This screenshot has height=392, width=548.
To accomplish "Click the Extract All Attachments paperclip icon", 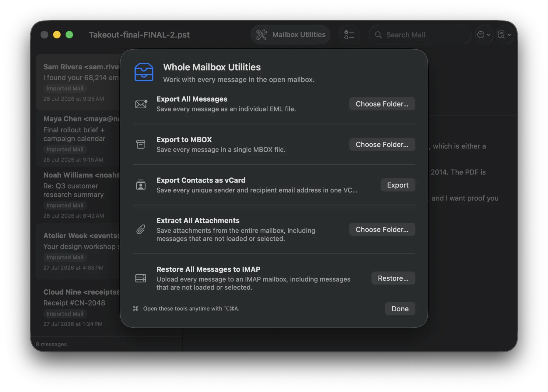I will coord(141,229).
